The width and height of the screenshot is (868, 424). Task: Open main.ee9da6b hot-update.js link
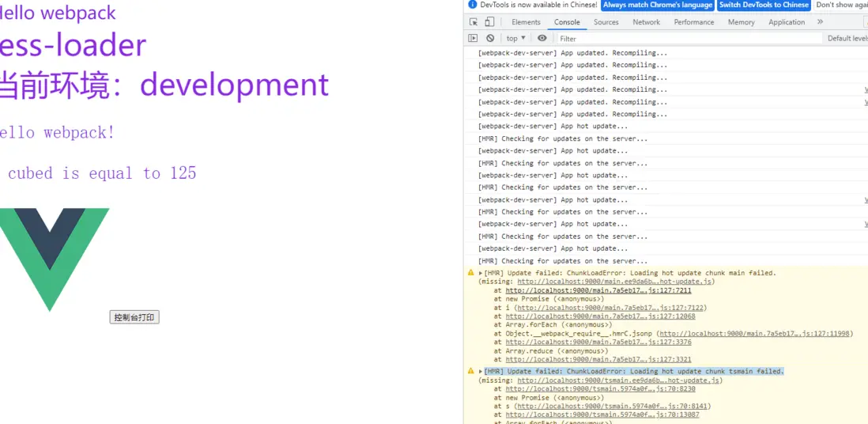(615, 282)
